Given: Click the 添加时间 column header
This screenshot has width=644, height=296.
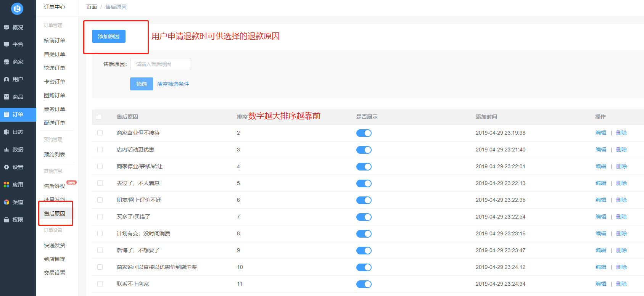Looking at the screenshot, I should click(x=486, y=117).
